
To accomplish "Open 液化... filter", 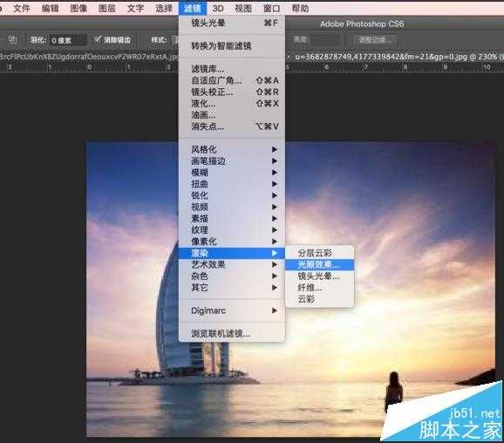I will [x=232, y=104].
